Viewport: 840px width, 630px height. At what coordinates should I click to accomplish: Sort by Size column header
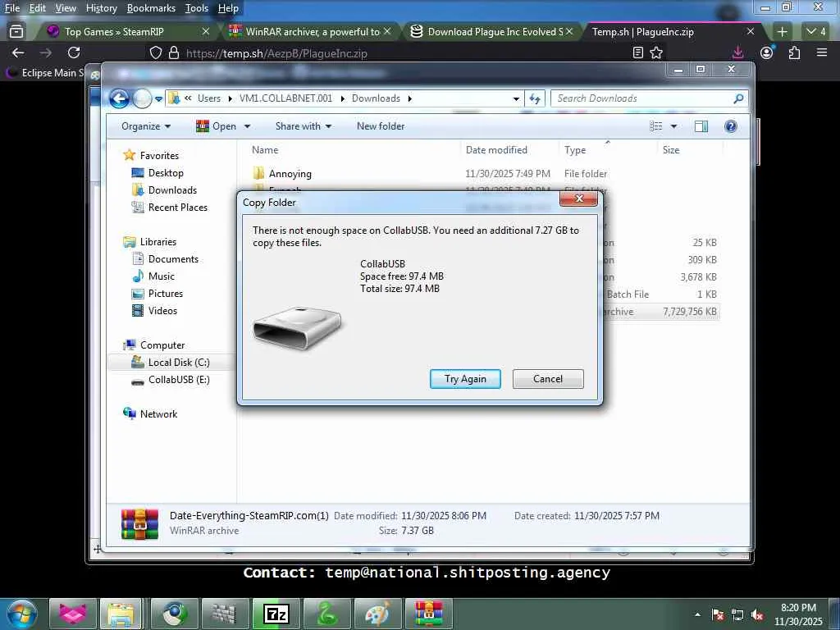(671, 150)
